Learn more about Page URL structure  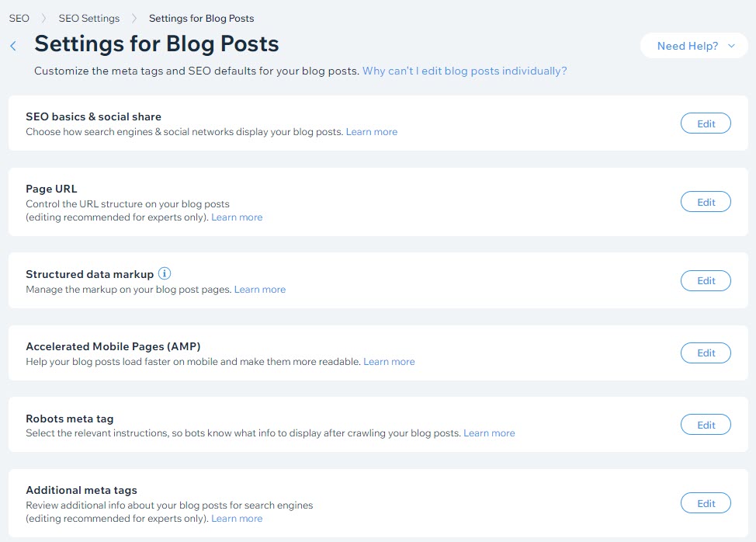click(x=237, y=217)
